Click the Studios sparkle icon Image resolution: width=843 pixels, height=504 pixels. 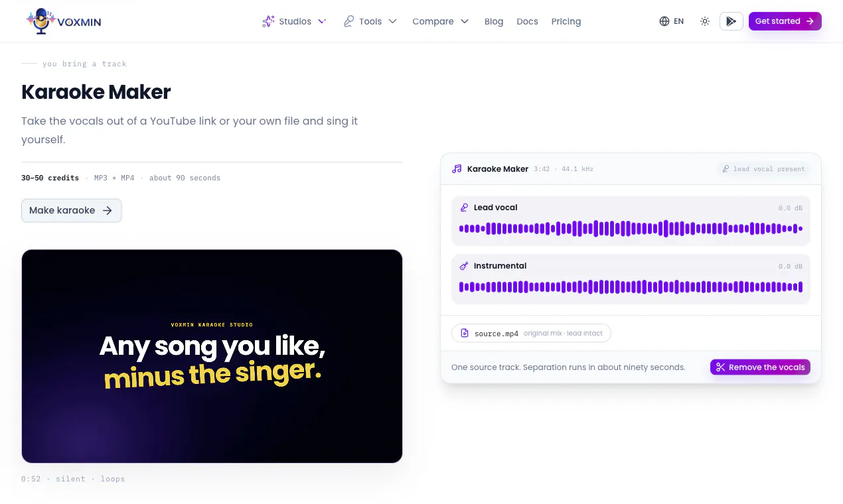pos(268,21)
